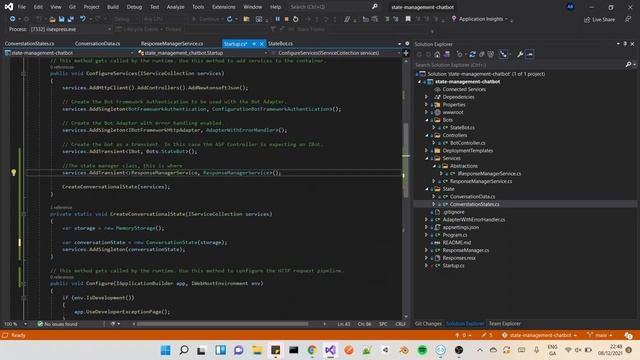Click the Properties wrench icon in Solution Explorer

pos(520,54)
